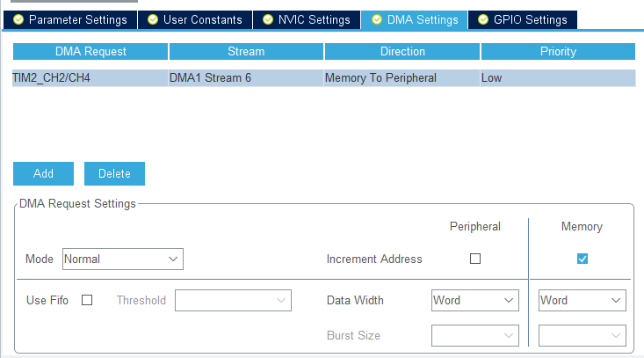Viewport: 644px width, 358px height.
Task: Click the Priority column header
Action: (x=558, y=51)
